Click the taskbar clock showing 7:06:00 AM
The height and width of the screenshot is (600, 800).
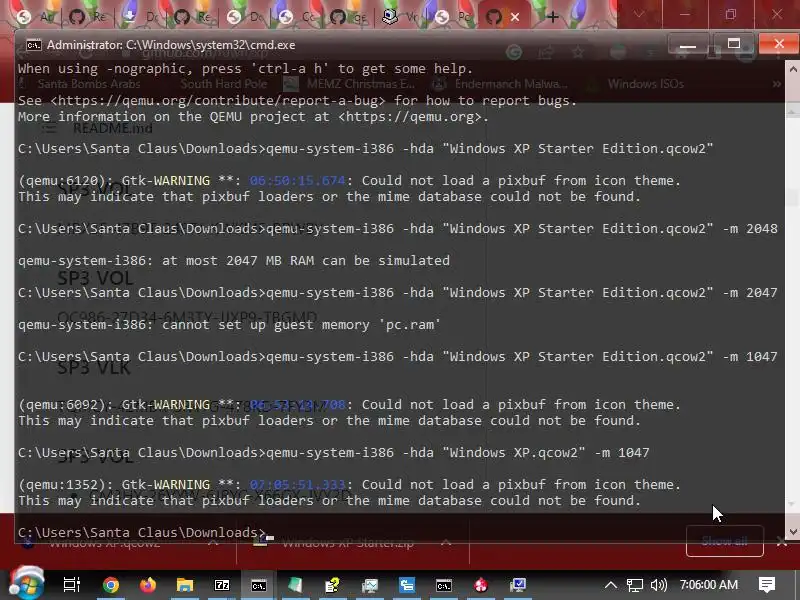tap(709, 585)
